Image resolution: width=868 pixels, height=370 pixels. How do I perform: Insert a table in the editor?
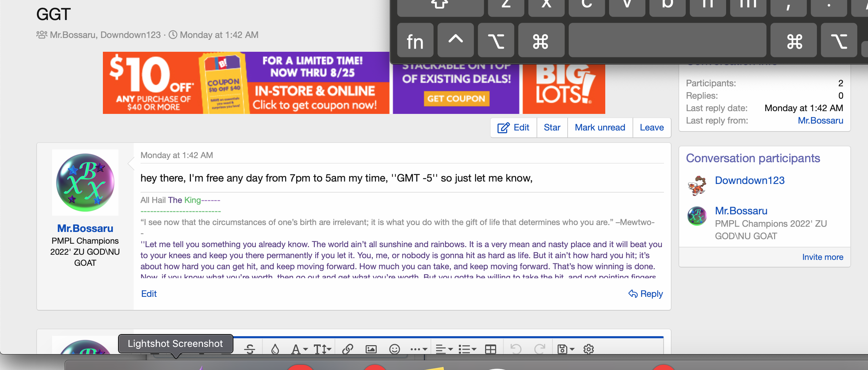(490, 349)
